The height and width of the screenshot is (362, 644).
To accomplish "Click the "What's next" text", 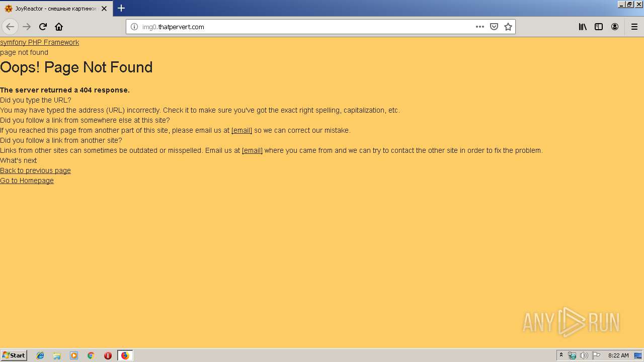I will [x=19, y=160].
